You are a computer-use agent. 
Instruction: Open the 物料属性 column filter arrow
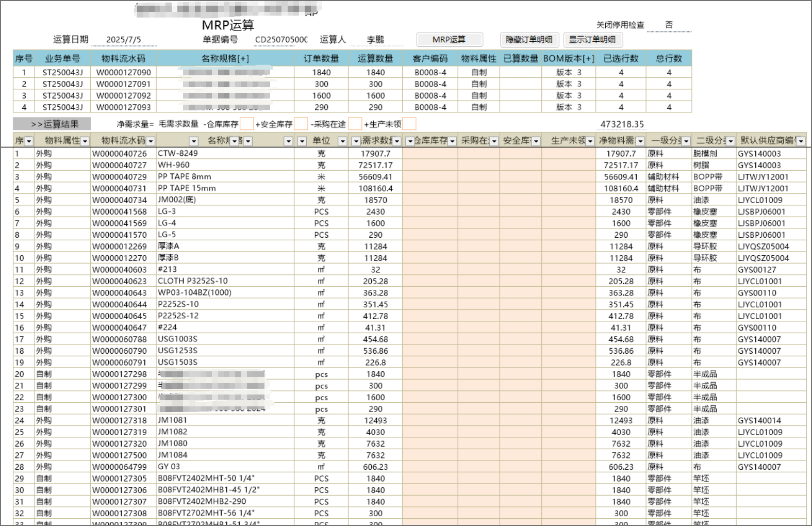(85, 141)
